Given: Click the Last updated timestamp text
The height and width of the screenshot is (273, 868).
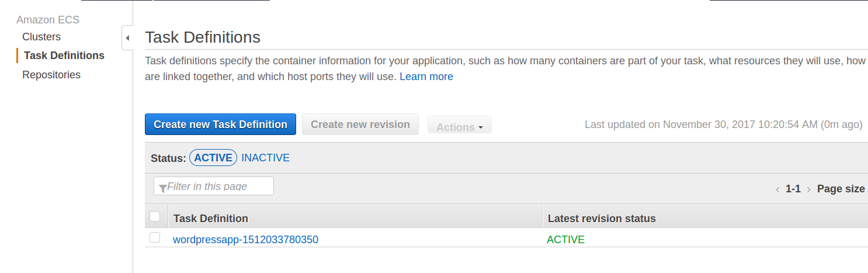Looking at the screenshot, I should pyautogui.click(x=724, y=125).
